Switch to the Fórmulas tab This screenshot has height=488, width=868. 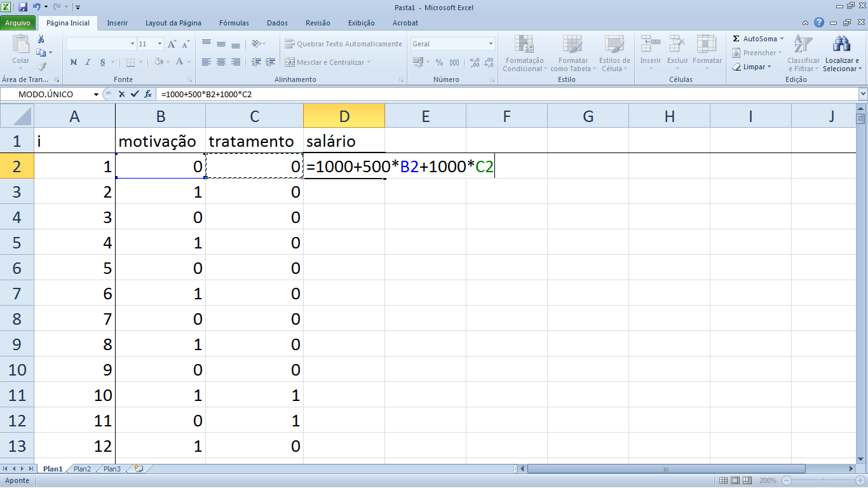(234, 23)
